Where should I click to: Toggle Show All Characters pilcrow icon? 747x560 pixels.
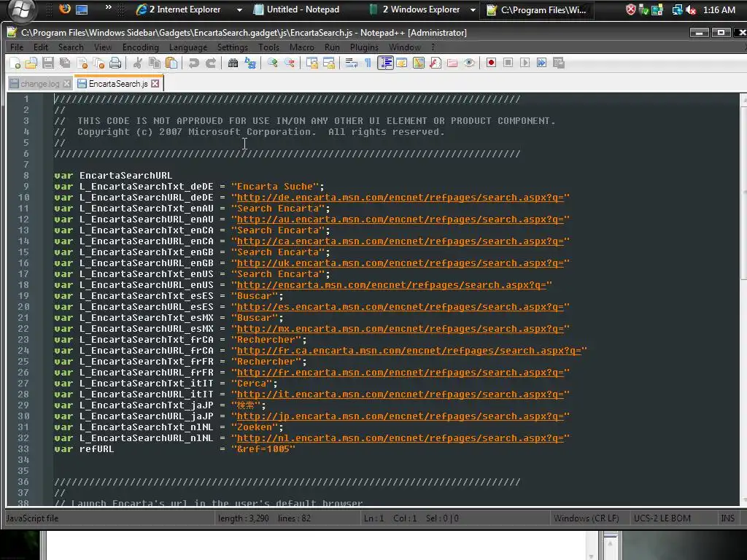tap(368, 63)
